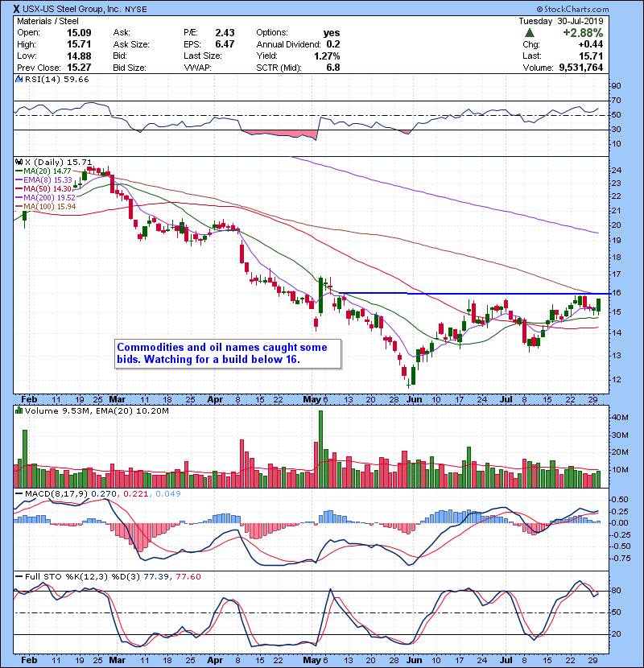644x668 pixels.
Task: Click the MA(200) 19.52 legend entry
Action: 45,198
